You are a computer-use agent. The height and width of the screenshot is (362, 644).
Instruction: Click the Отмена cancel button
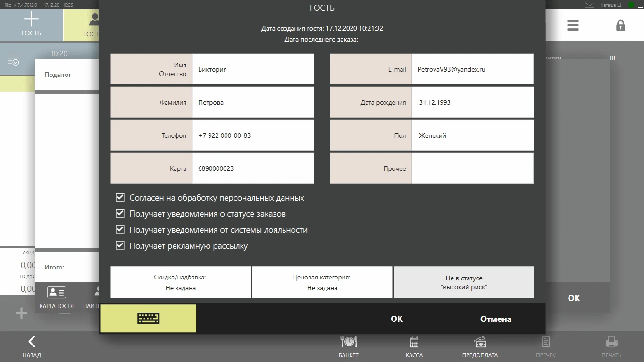click(x=495, y=319)
